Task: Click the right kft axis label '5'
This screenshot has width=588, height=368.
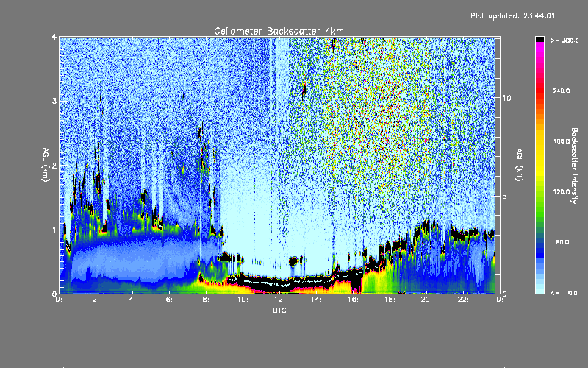Action: point(504,196)
